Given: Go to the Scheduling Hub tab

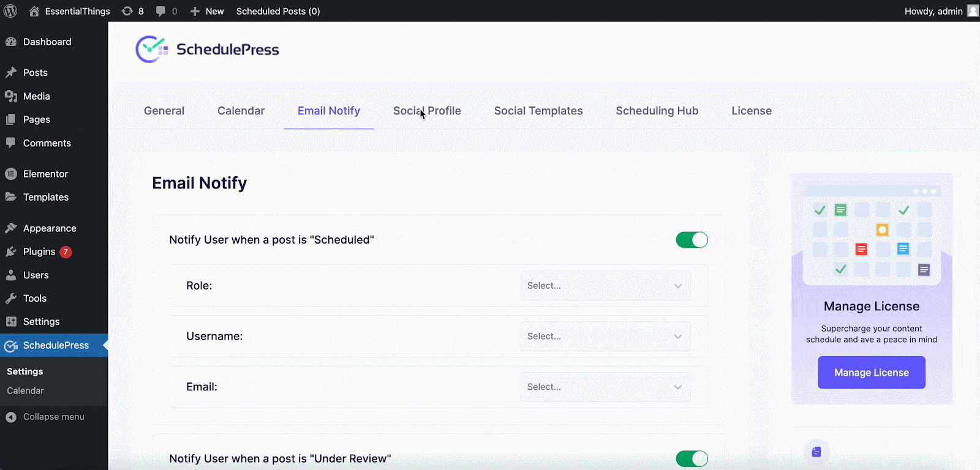Looking at the screenshot, I should point(657,111).
